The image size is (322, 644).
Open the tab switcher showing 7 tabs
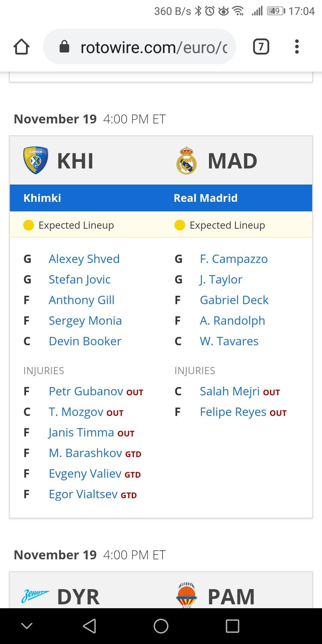click(x=261, y=47)
